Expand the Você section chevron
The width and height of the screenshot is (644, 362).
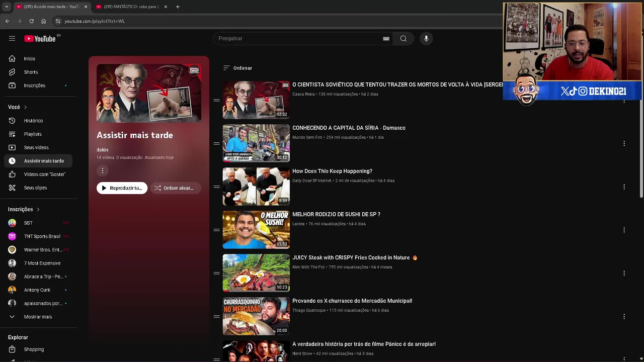coord(25,107)
